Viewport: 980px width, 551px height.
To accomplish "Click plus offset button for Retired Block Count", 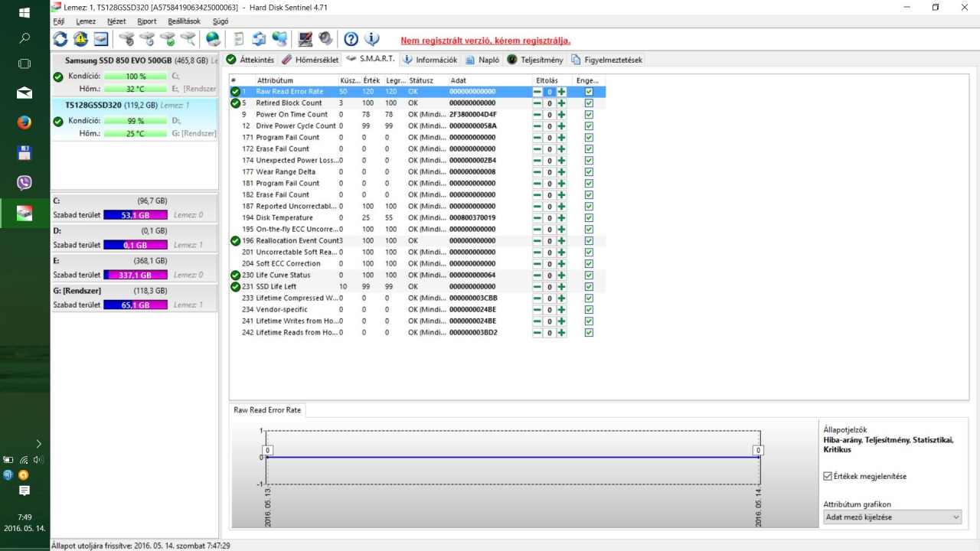I will coord(561,103).
